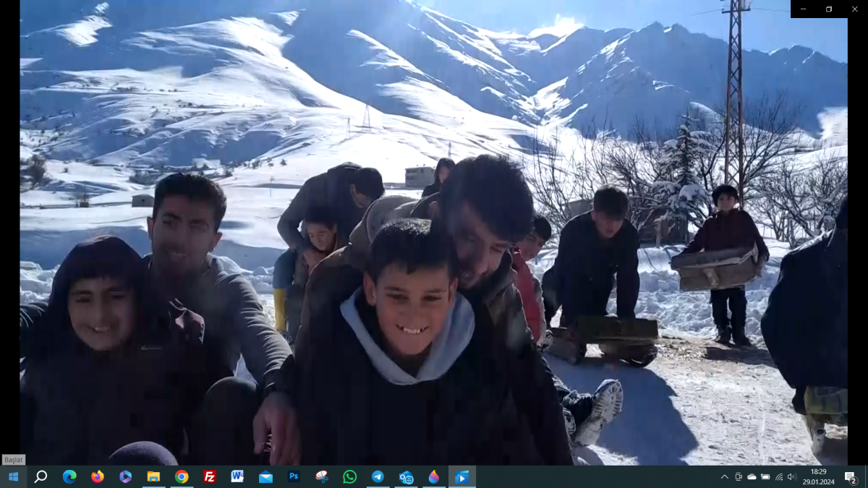Open the Microsoft 365 taskbar icon
This screenshot has width=868, height=488.
pos(125,476)
